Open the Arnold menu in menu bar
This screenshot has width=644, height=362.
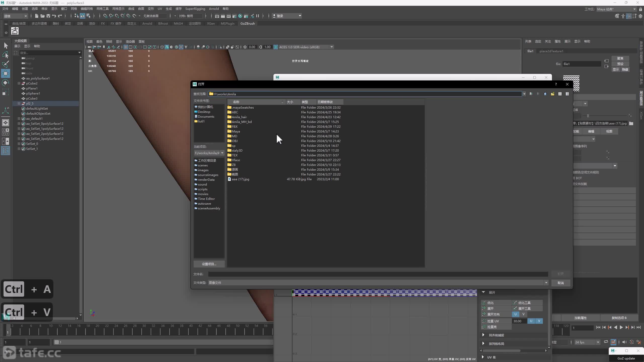214,9
